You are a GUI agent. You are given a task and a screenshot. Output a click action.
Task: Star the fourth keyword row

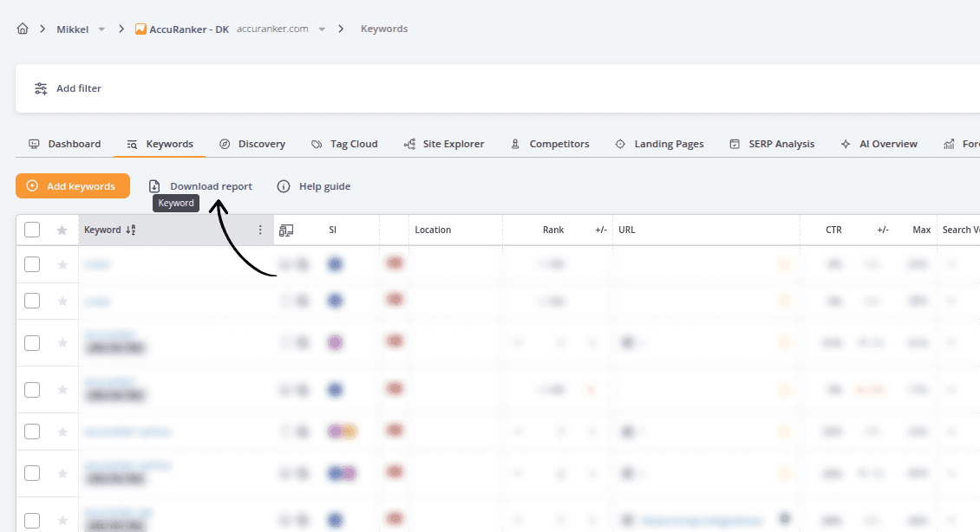[x=62, y=390]
